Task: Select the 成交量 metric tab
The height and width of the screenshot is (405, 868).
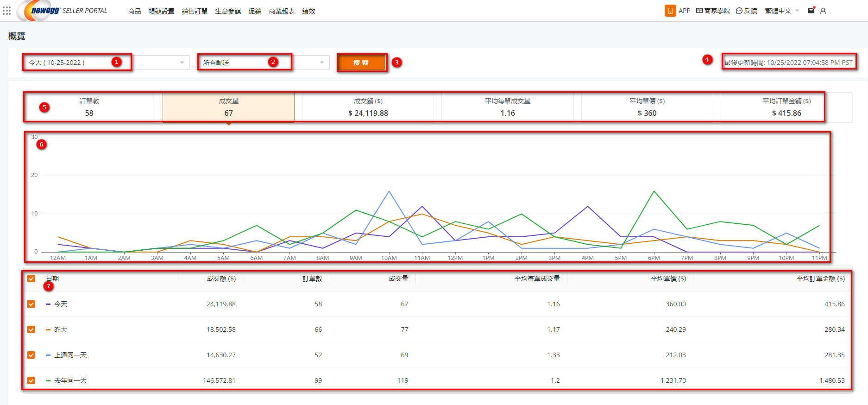Action: [228, 107]
